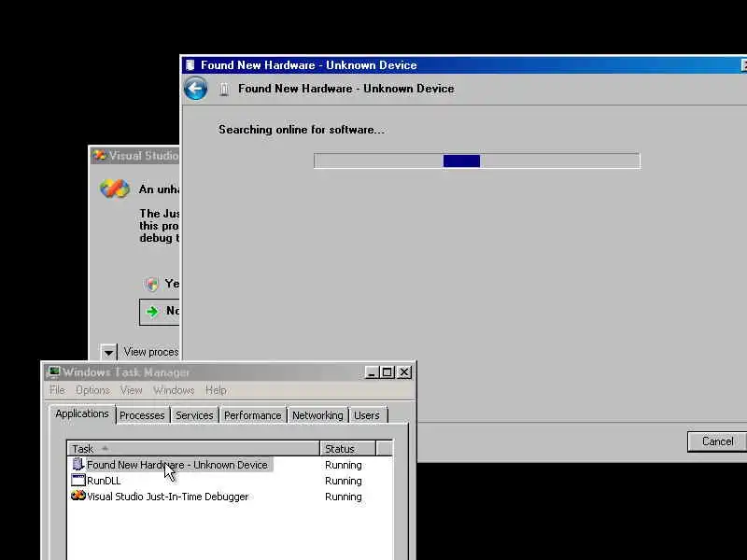The height and width of the screenshot is (560, 747).
Task: Click the Task Manager title bar icon
Action: point(54,371)
